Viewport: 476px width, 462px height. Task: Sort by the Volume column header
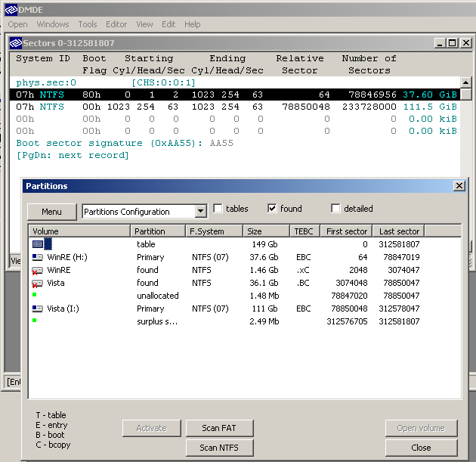tap(79, 231)
